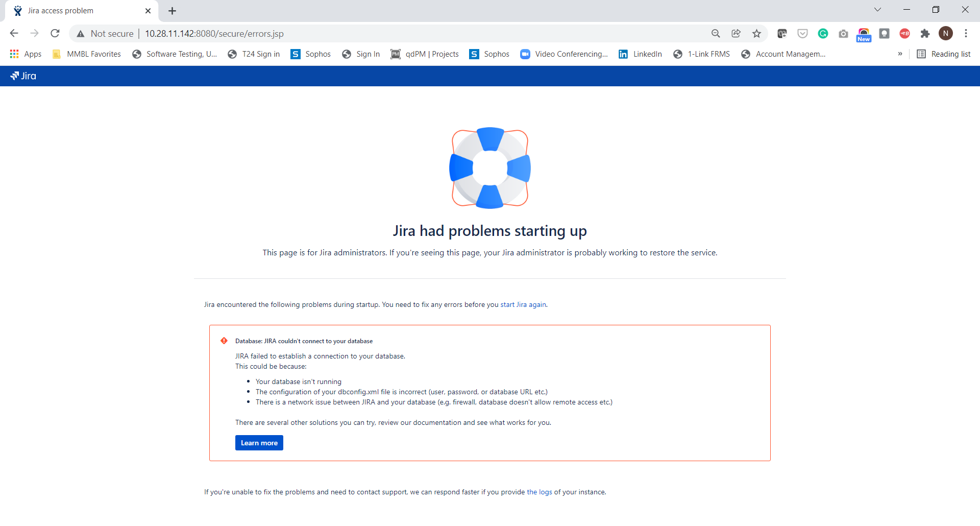Bookmark this page with star icon
The height and width of the screenshot is (526, 980).
(x=756, y=34)
